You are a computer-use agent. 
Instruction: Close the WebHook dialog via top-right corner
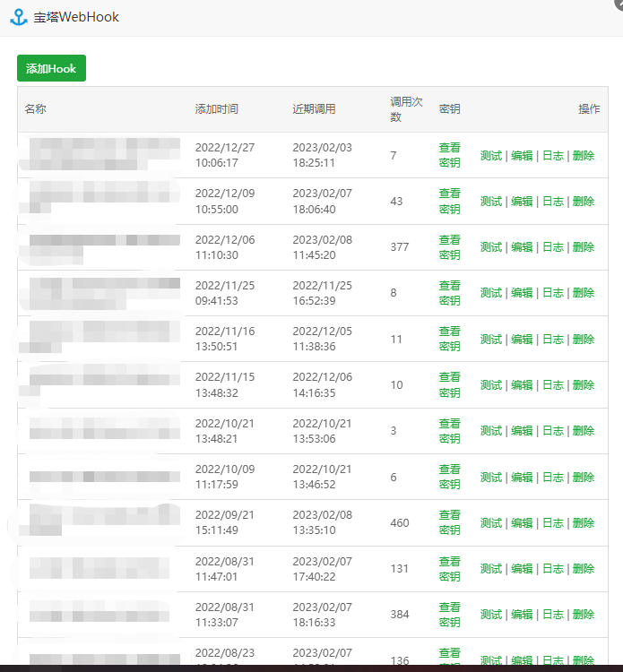[x=618, y=4]
